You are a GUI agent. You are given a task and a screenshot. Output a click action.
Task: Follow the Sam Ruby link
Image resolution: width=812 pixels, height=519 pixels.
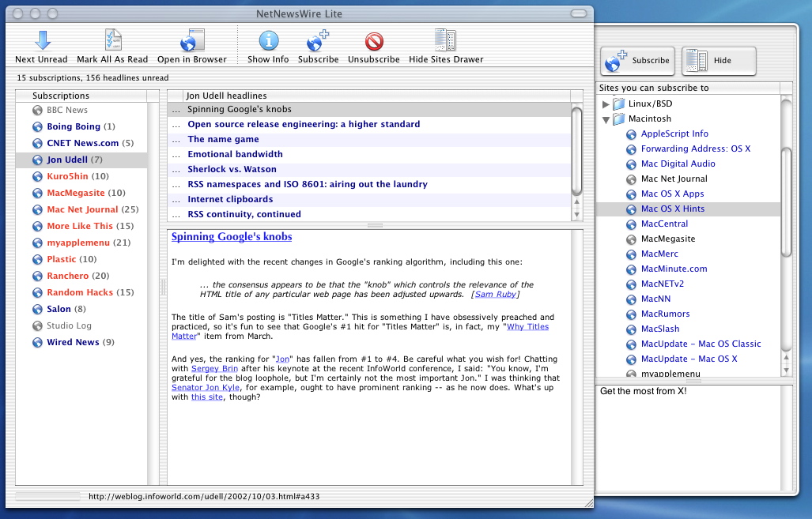click(x=496, y=294)
